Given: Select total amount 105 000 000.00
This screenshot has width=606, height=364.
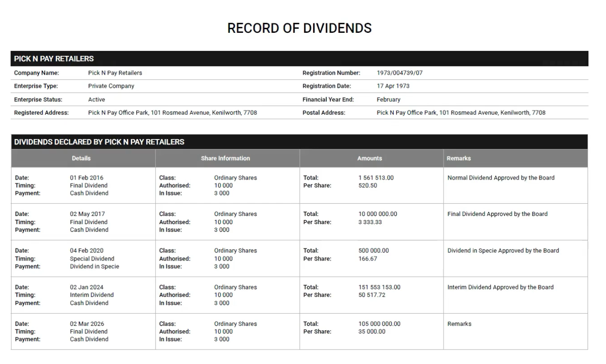Looking at the screenshot, I should [x=379, y=324].
